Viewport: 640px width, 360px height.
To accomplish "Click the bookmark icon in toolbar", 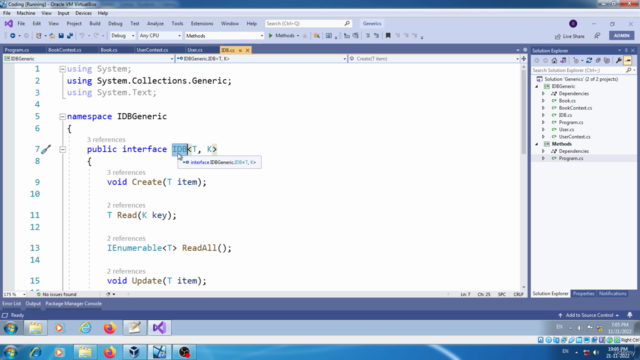I will coord(388,36).
